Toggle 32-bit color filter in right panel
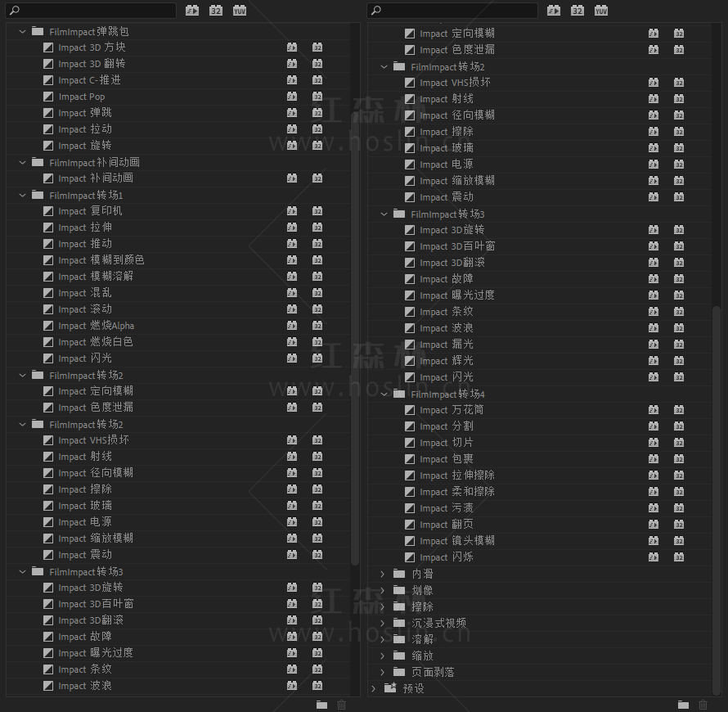The height and width of the screenshot is (712, 728). [577, 11]
